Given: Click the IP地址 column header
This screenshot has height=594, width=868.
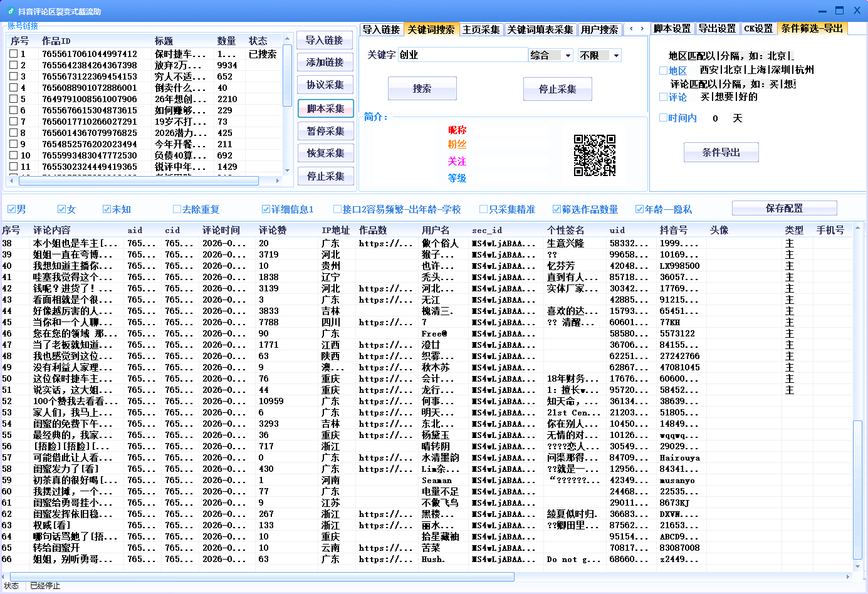Looking at the screenshot, I should 337,230.
